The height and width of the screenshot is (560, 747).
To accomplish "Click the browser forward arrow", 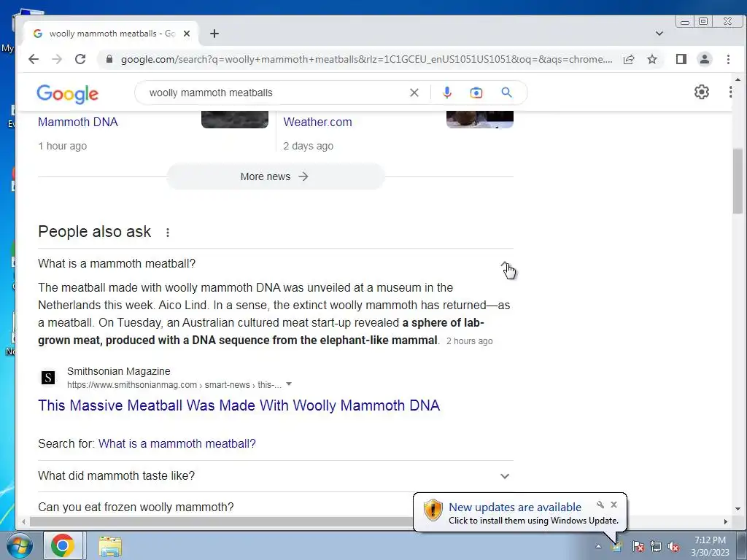I will coord(57,59).
